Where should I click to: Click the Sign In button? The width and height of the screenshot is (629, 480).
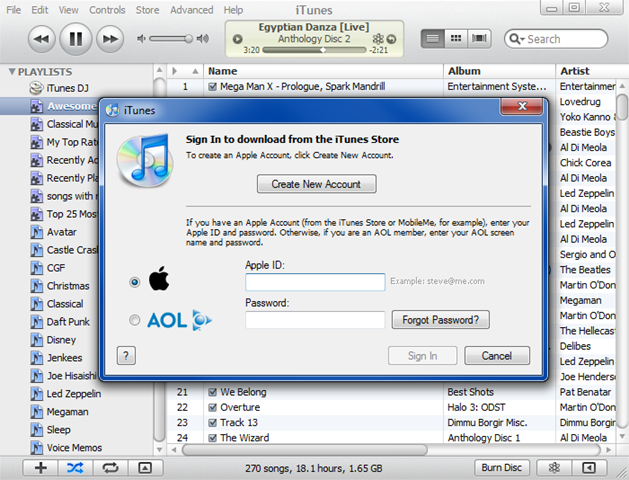(x=422, y=356)
